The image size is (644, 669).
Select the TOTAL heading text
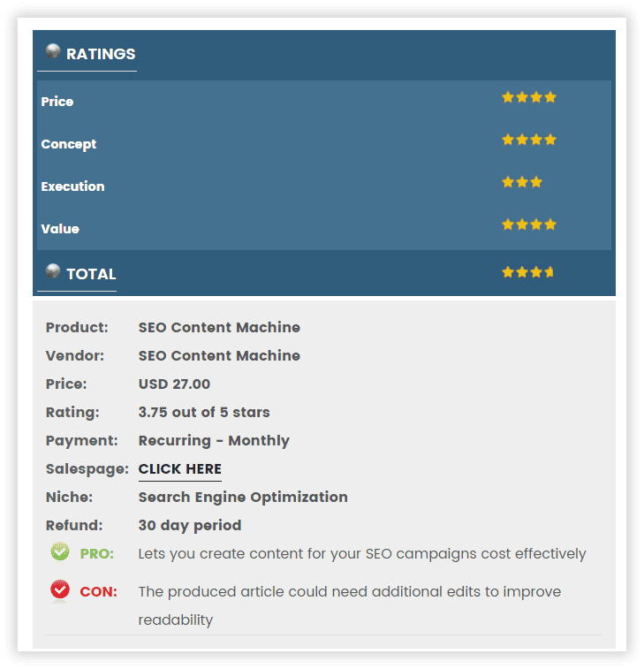point(91,274)
